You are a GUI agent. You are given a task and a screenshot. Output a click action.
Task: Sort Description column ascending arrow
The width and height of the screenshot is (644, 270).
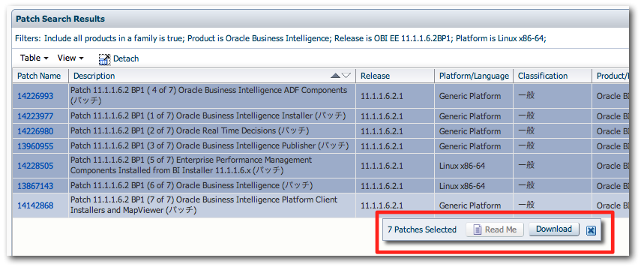pyautogui.click(x=336, y=76)
